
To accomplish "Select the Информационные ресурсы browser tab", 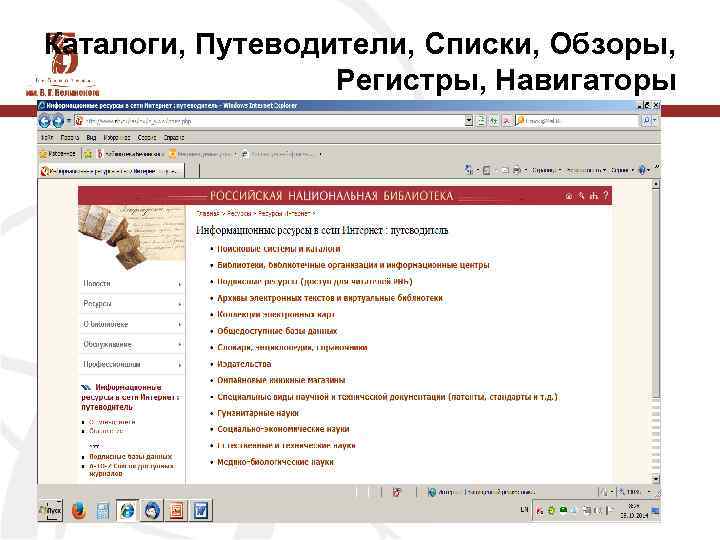I will pos(112,171).
